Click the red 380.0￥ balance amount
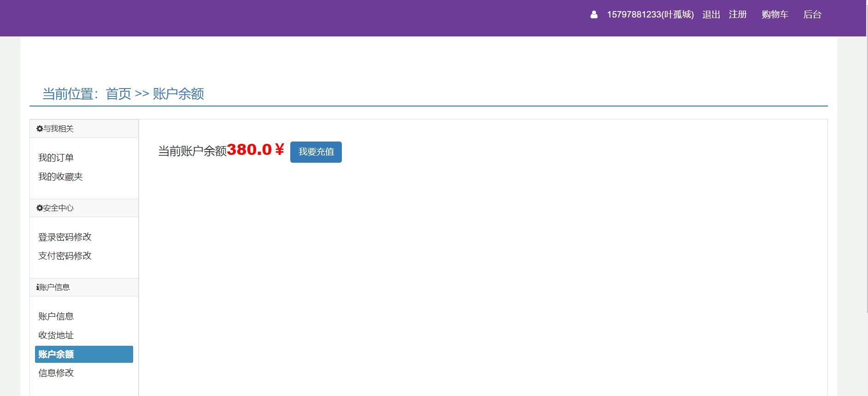The image size is (868, 396). point(255,150)
